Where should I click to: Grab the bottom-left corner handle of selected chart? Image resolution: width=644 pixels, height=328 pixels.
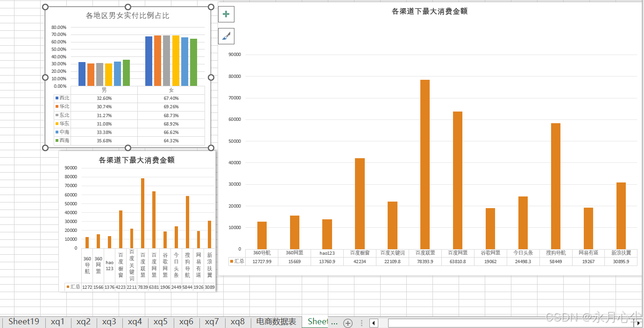(45, 148)
